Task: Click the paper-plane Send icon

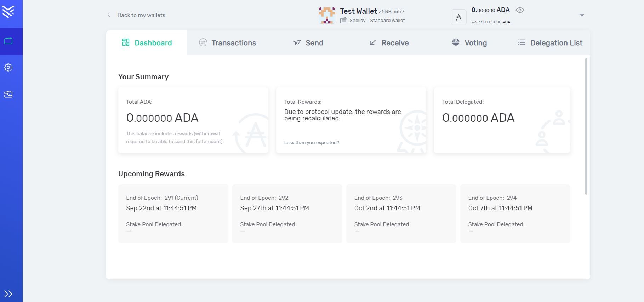Action: (297, 42)
